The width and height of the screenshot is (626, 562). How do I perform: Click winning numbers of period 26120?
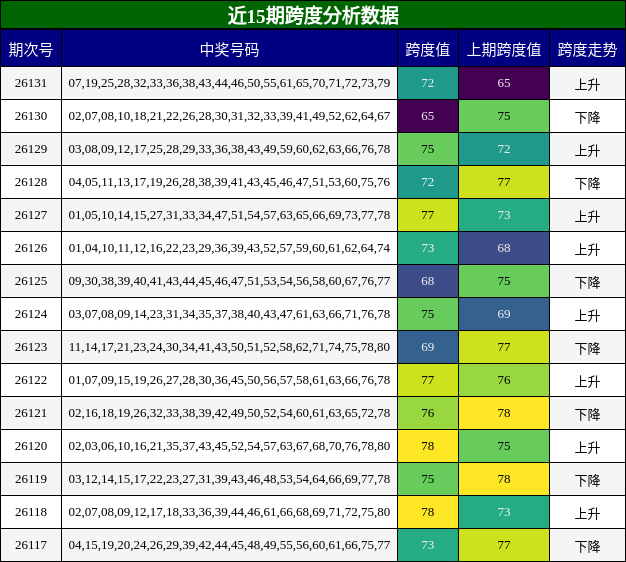click(x=229, y=446)
